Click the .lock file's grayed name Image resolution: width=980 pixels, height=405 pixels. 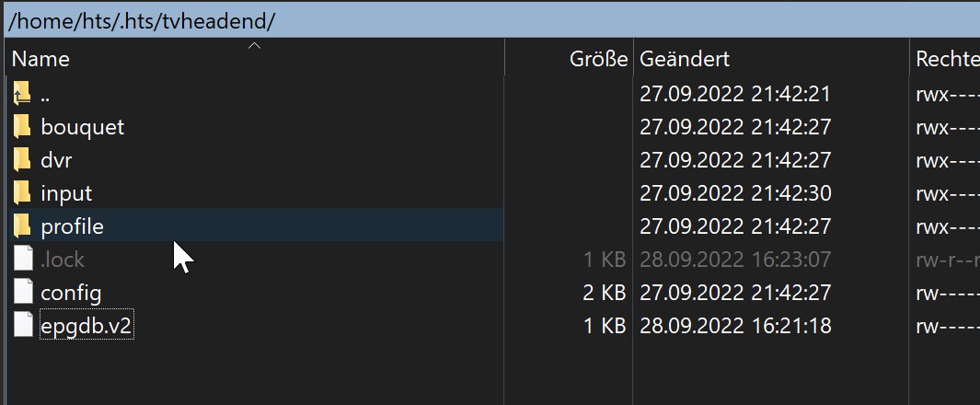coord(63,260)
